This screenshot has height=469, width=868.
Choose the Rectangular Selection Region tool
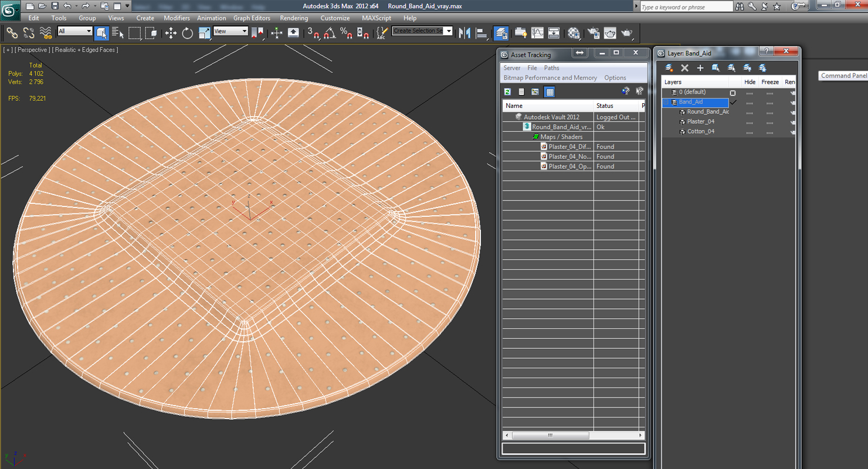134,33
